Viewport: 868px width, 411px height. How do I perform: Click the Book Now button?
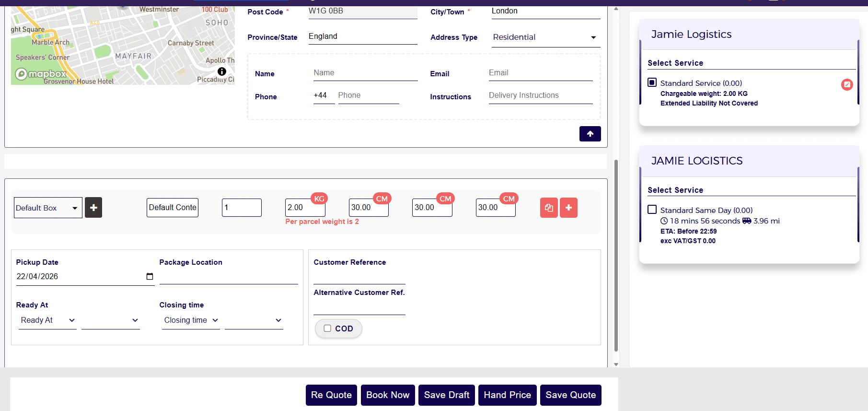tap(388, 395)
